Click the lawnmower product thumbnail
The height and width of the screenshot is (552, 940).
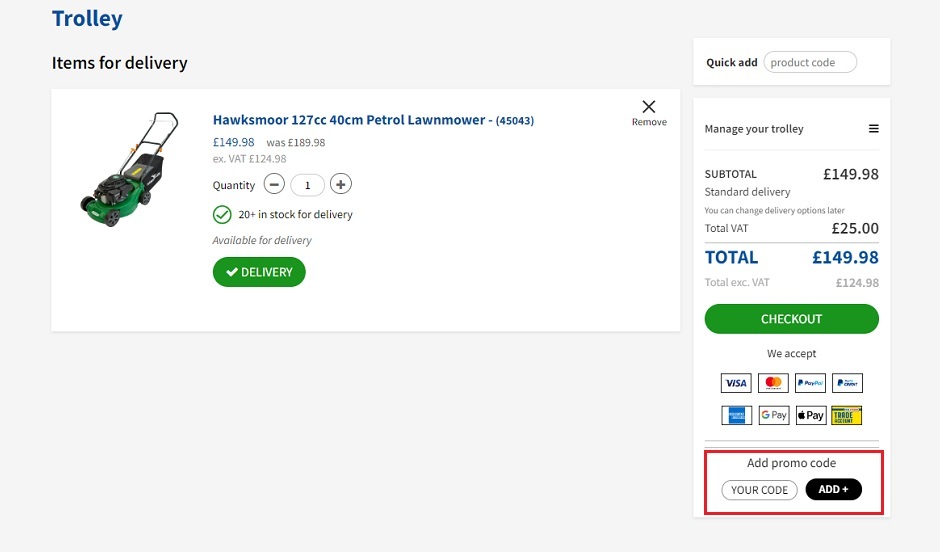click(x=129, y=170)
